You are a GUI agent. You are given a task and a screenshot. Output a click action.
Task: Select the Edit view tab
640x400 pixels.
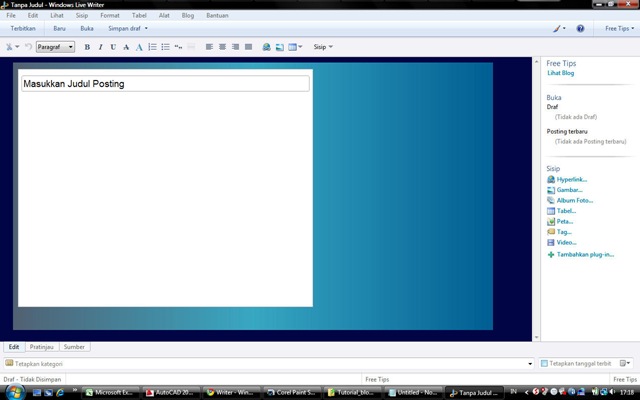(x=14, y=347)
